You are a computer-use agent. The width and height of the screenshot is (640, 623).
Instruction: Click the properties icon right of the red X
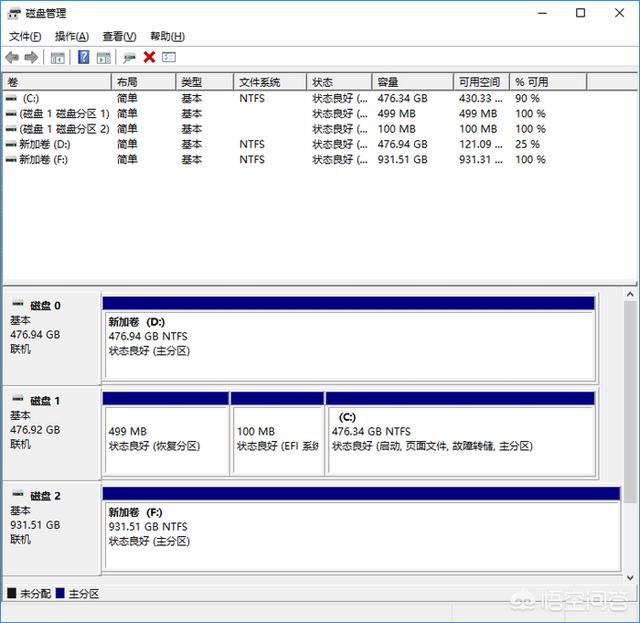coord(169,58)
